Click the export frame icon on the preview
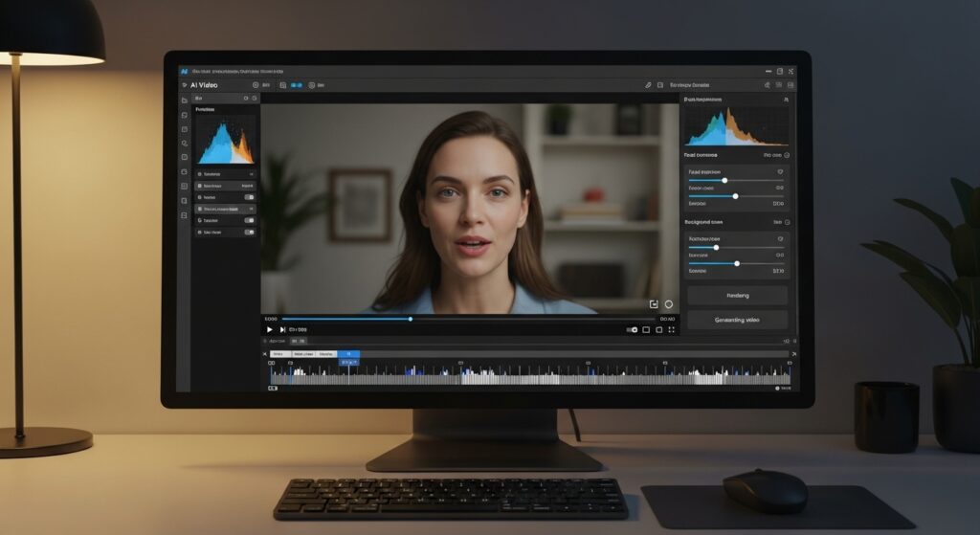Screen dimensions: 980x535 click(654, 304)
